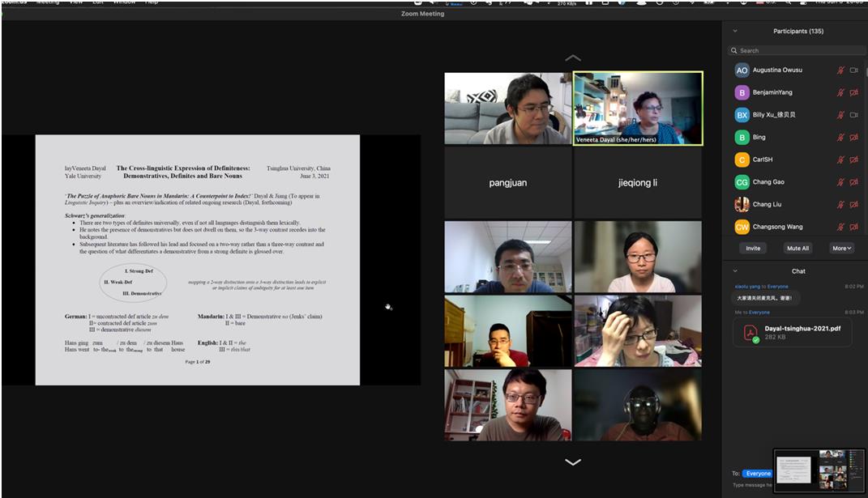Click the xiaolu yang sender name in chat

click(x=746, y=287)
